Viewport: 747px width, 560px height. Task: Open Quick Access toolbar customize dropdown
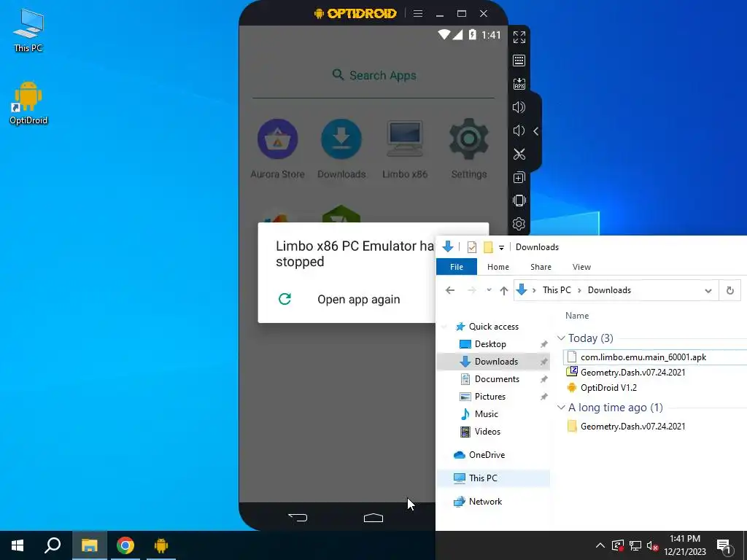pyautogui.click(x=501, y=247)
